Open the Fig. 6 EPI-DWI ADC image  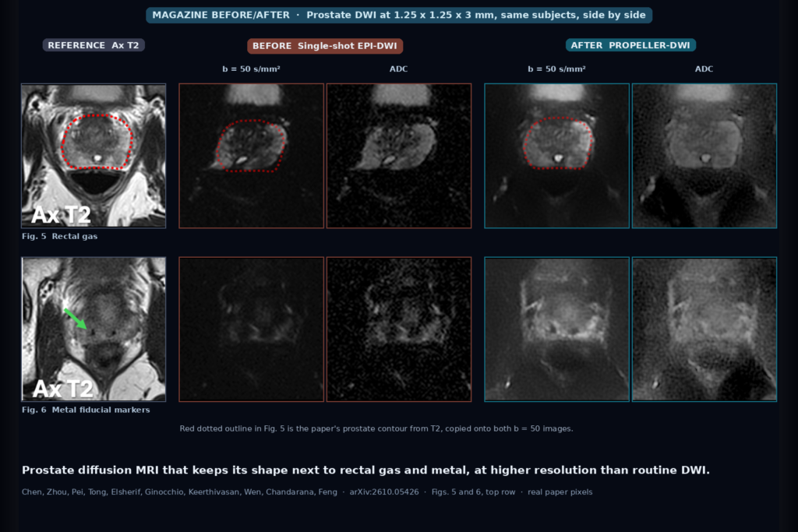399,329
